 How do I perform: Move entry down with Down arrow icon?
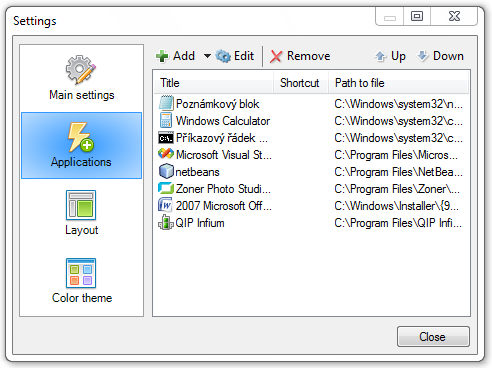[422, 56]
